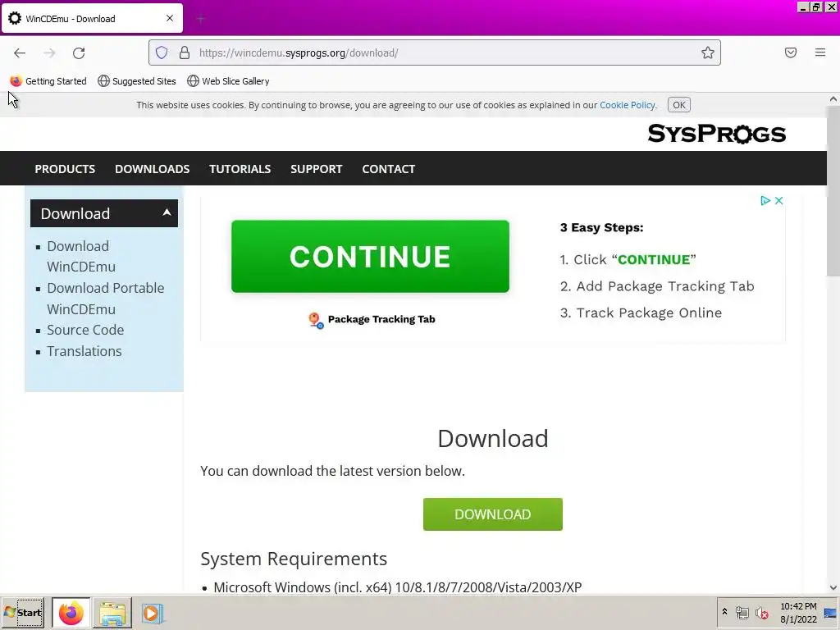The height and width of the screenshot is (630, 840).
Task: Open the CONTACT menu
Action: [x=388, y=169]
